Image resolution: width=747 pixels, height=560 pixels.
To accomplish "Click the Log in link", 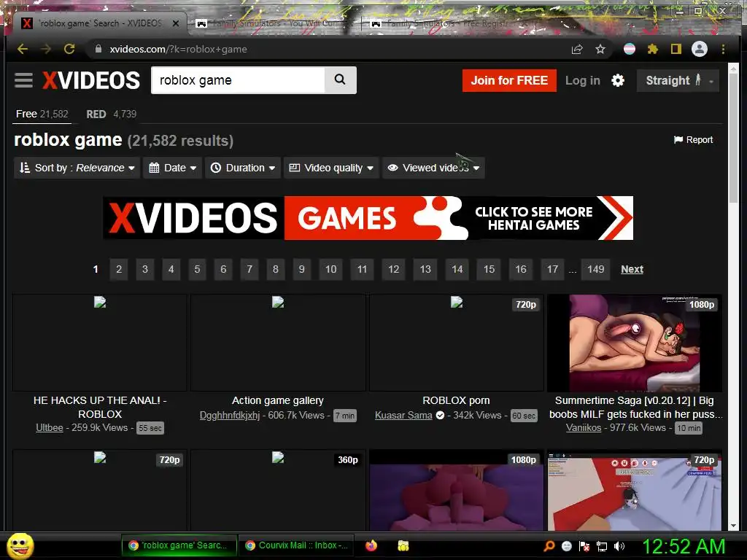I will coord(583,80).
